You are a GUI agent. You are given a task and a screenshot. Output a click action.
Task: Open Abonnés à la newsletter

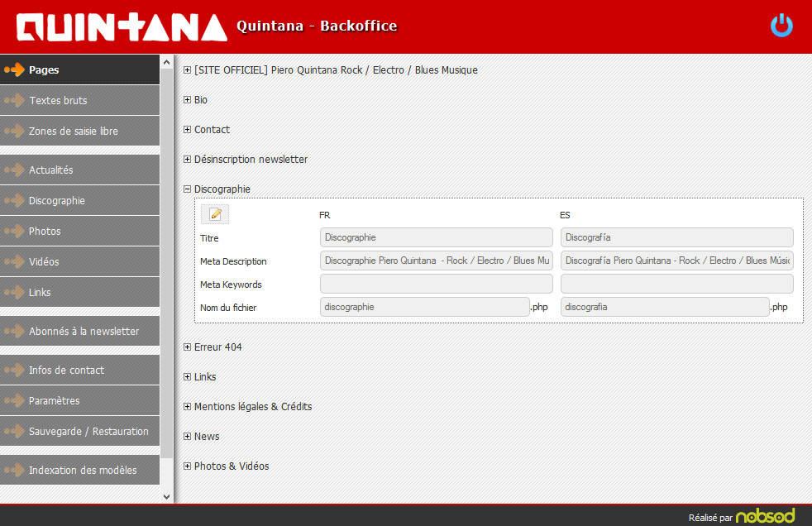point(79,331)
